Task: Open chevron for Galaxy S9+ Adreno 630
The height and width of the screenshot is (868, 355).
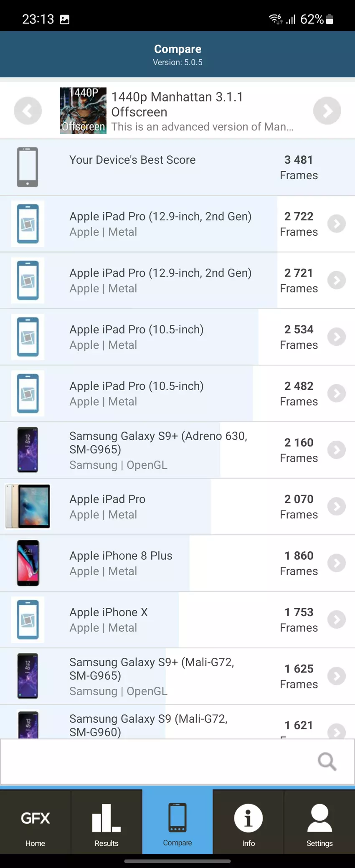Action: point(336,450)
